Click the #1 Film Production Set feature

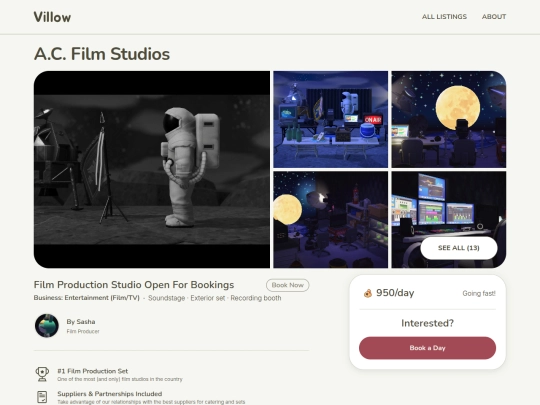(x=93, y=371)
